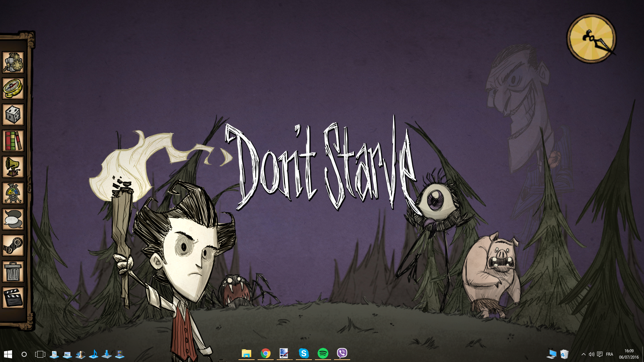Viewport: 644px width, 362px height.
Task: Open the armor and clock icon in sidebar
Action: (13, 62)
